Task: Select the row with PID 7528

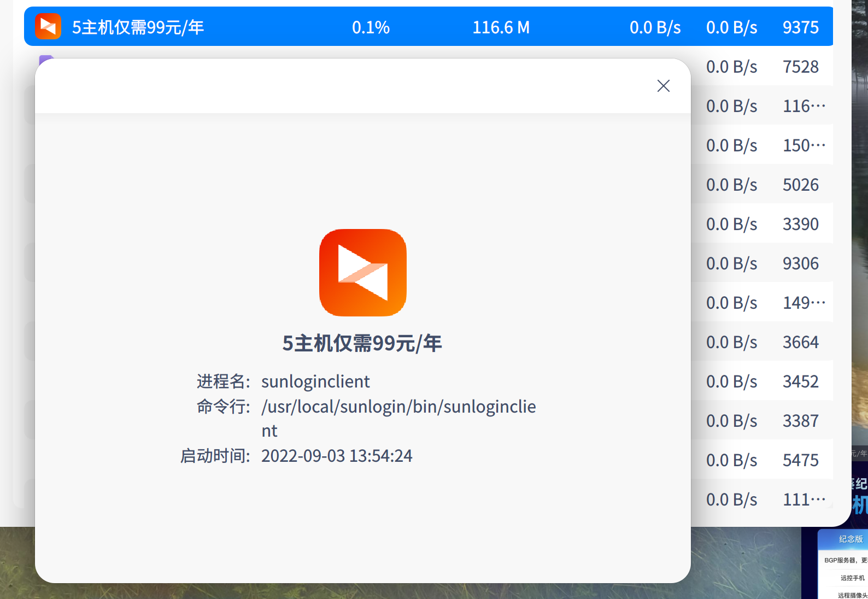Action: [762, 66]
